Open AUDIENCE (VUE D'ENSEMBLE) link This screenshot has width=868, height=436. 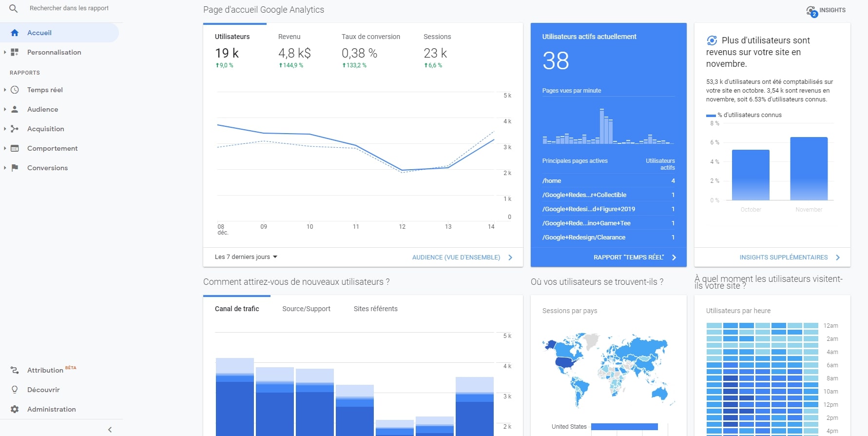click(456, 258)
